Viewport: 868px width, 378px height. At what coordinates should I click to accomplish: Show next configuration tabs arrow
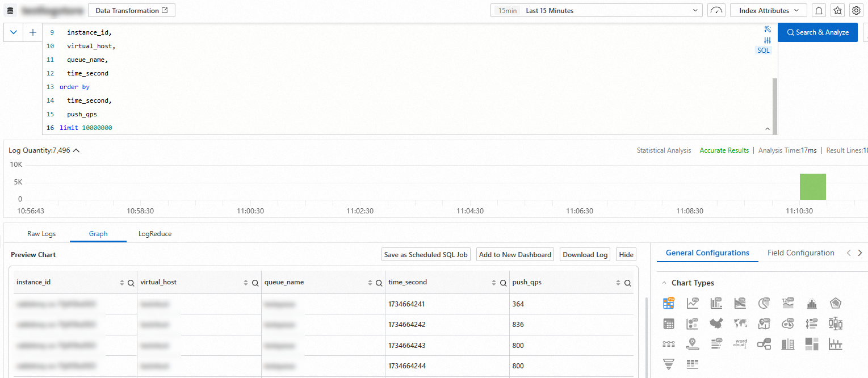point(860,253)
